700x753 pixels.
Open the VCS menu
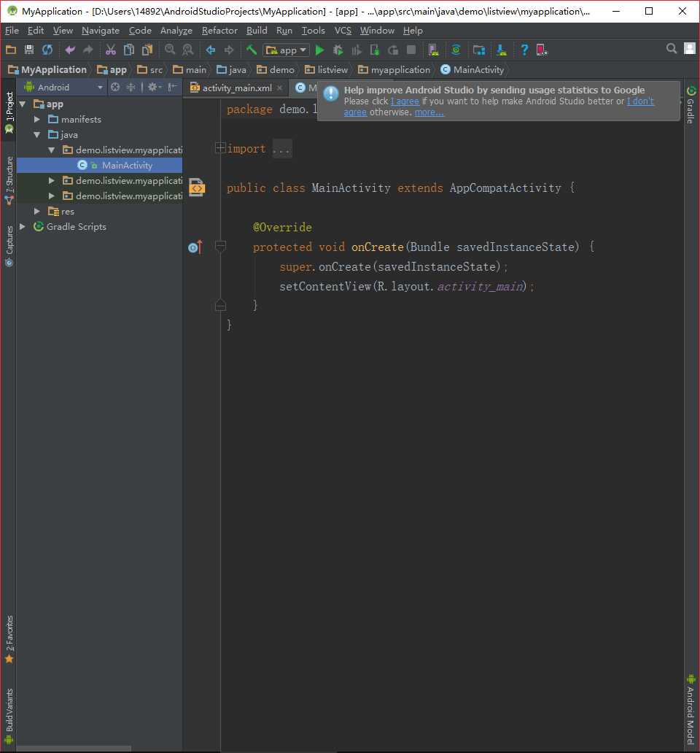(x=343, y=31)
